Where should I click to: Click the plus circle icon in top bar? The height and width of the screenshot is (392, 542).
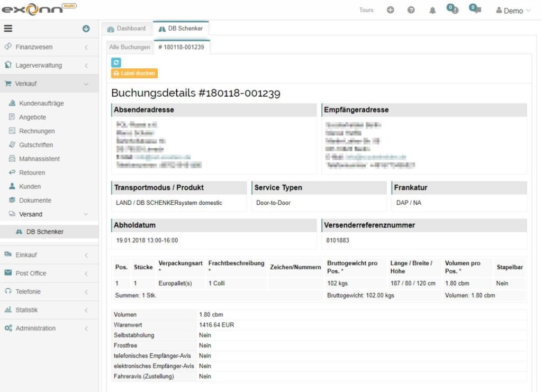click(390, 10)
